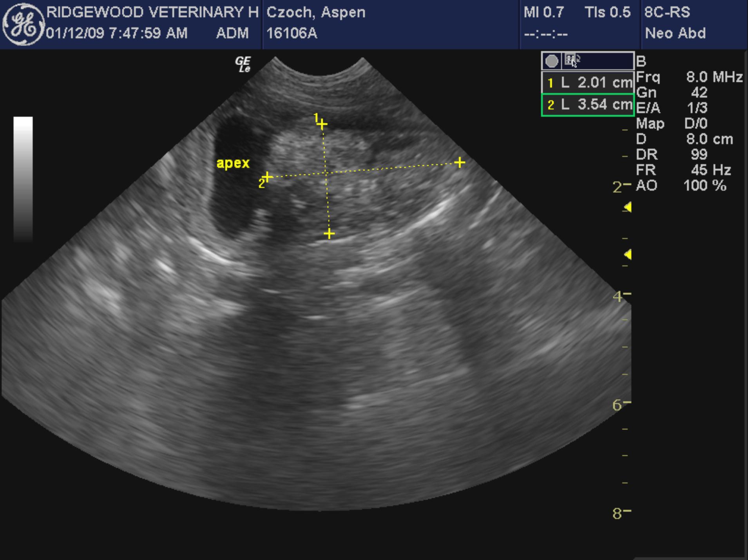Click the Frq 8.0 MHz frequency parameter
The image size is (748, 560).
pos(689,77)
